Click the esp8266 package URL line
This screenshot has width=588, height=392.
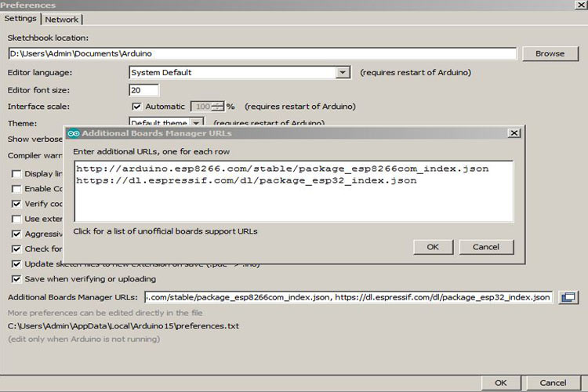[282, 169]
